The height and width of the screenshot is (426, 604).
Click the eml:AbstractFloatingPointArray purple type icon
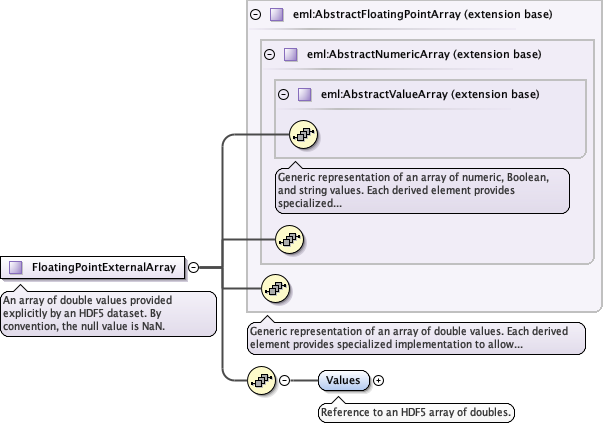tap(276, 15)
